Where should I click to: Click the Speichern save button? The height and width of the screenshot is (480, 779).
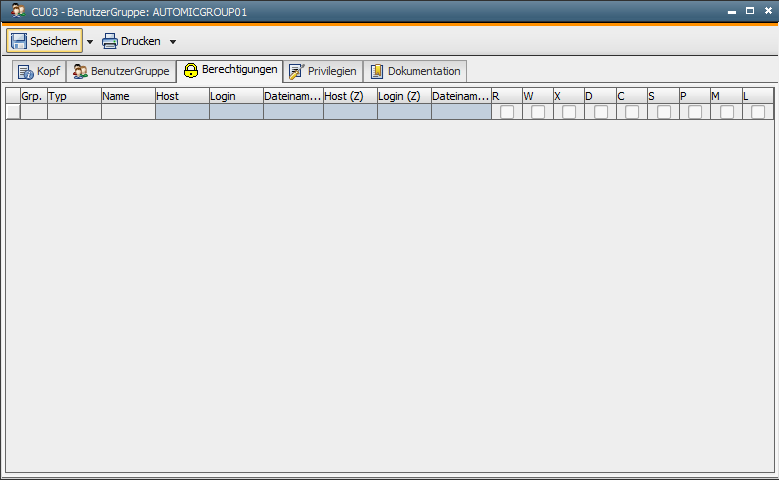coord(44,41)
